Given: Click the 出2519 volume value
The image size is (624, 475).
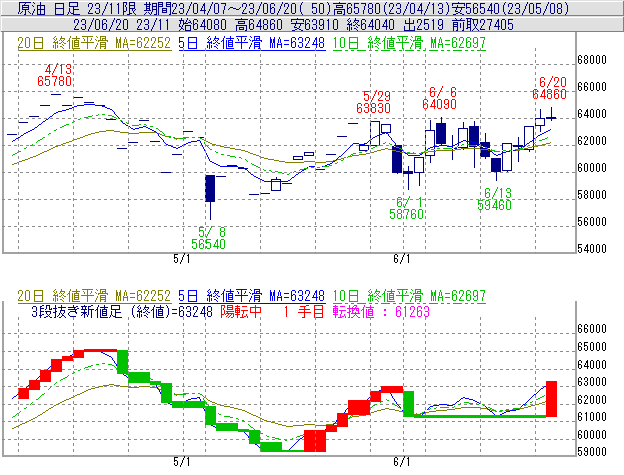Looking at the screenshot, I should [423, 25].
